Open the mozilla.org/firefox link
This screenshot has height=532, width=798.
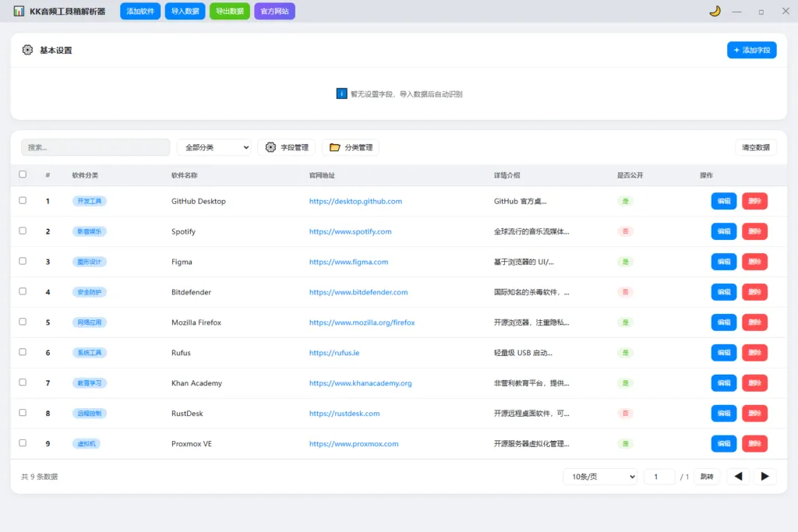click(x=362, y=322)
